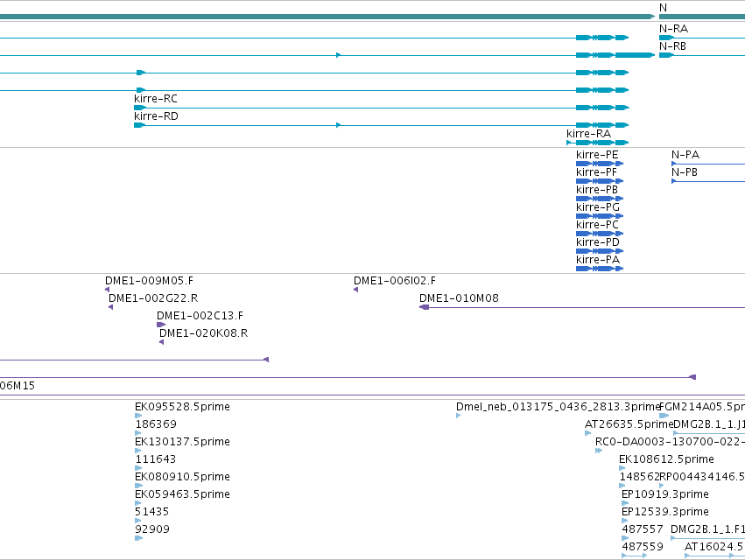This screenshot has width=745, height=560.
Task: Select the 51435 EST feature
Action: 138,521
